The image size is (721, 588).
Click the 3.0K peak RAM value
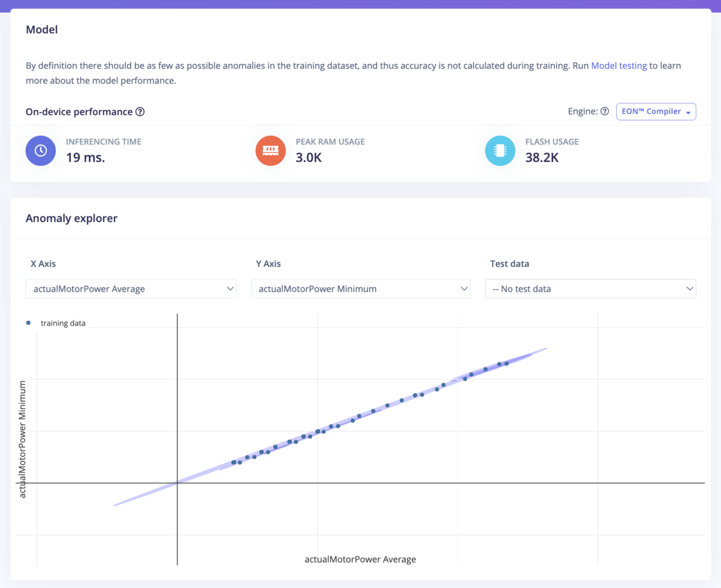coord(309,157)
